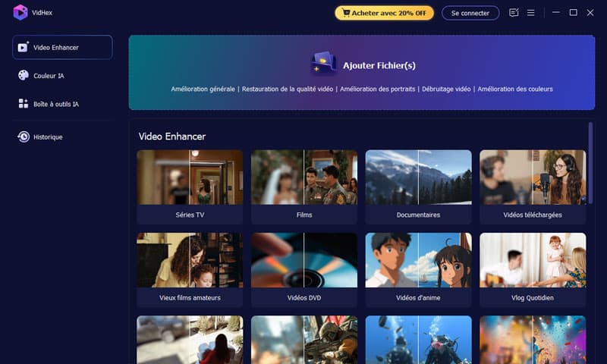Viewport: 607px width, 364px height.
Task: Click the Boîte à outils IA icon
Action: pyautogui.click(x=24, y=104)
